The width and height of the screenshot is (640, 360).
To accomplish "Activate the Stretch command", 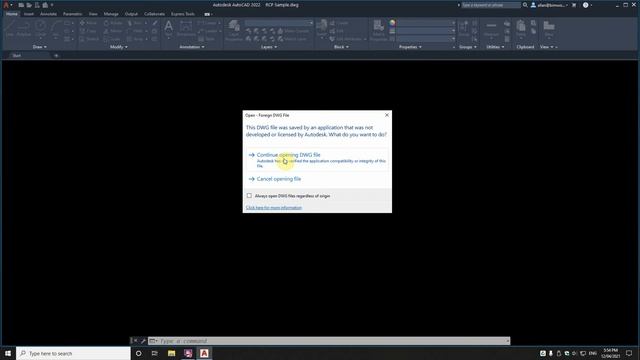I will click(89, 39).
